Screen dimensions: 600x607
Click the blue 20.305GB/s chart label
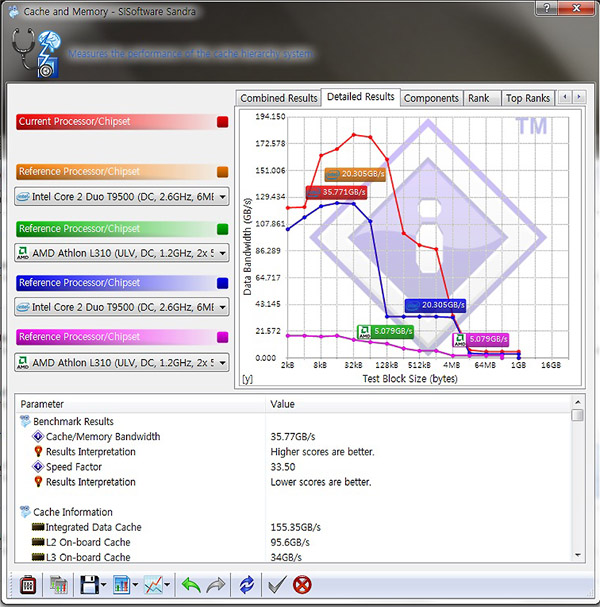435,305
